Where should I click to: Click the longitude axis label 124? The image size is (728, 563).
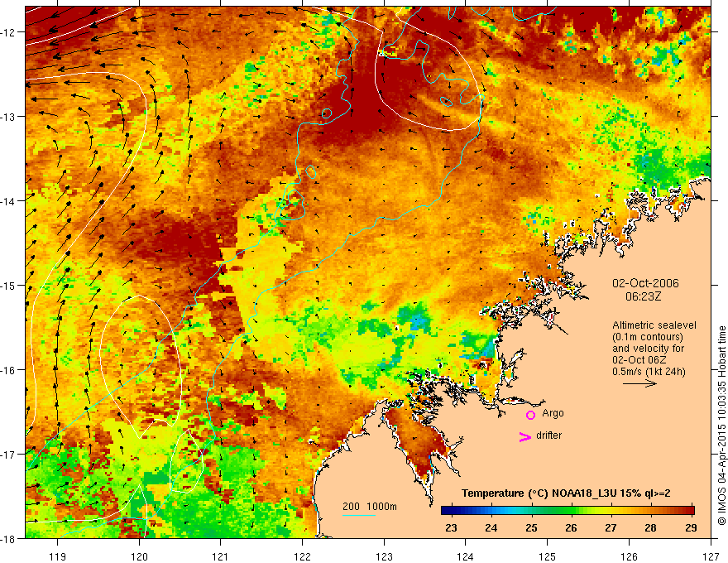(x=466, y=556)
